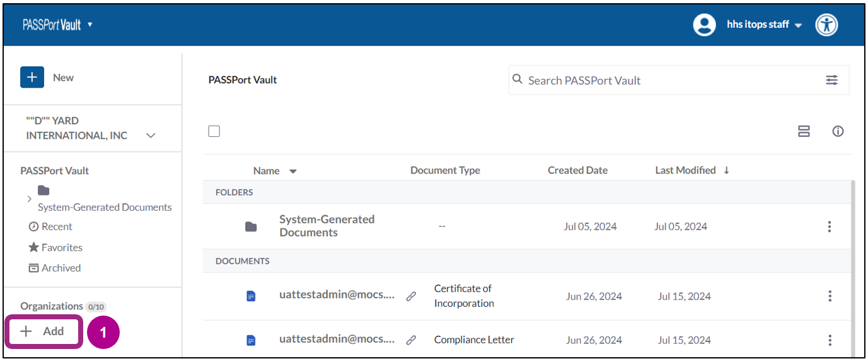Click the blue plus New button

click(32, 77)
